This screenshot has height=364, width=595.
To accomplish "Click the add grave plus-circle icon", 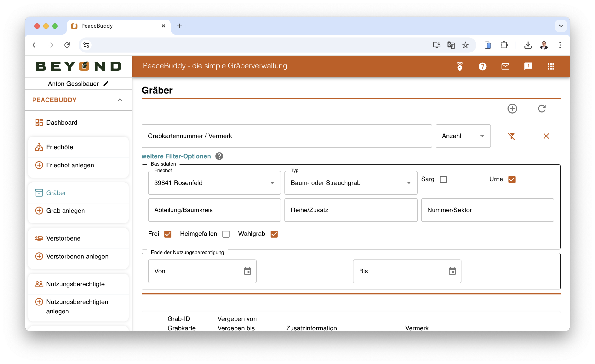I will (x=512, y=109).
